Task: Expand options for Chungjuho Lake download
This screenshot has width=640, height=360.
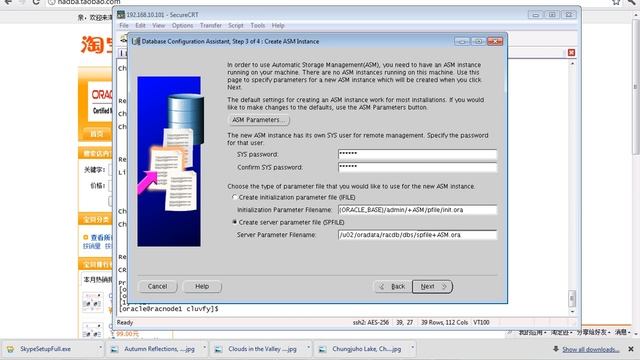Action: [x=412, y=348]
